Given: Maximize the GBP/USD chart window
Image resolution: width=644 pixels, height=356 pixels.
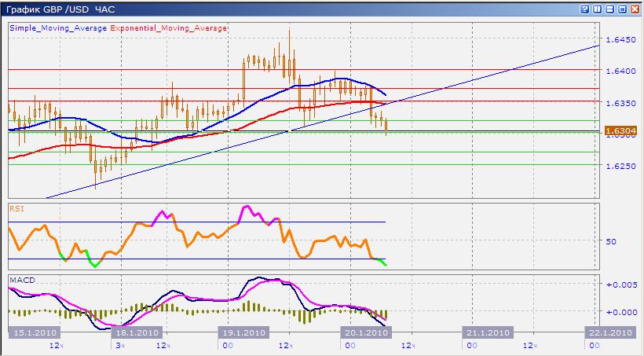Looking at the screenshot, I should coord(623,9).
